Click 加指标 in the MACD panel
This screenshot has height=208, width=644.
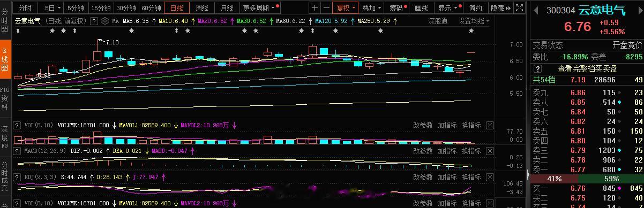(447, 151)
